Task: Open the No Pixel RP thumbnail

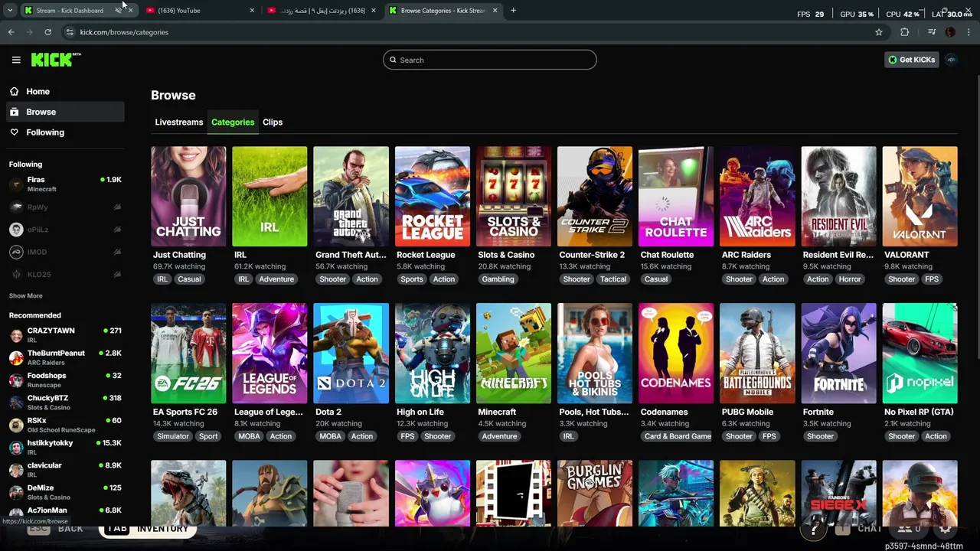Action: click(920, 354)
